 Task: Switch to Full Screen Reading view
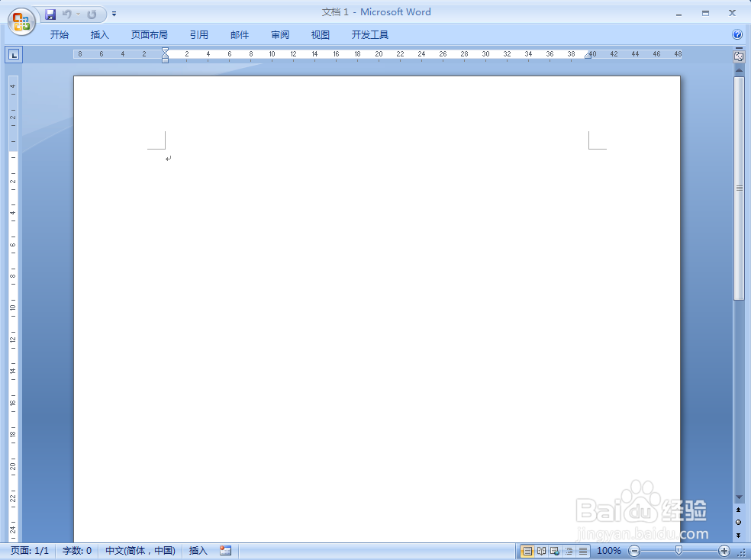[541, 552]
